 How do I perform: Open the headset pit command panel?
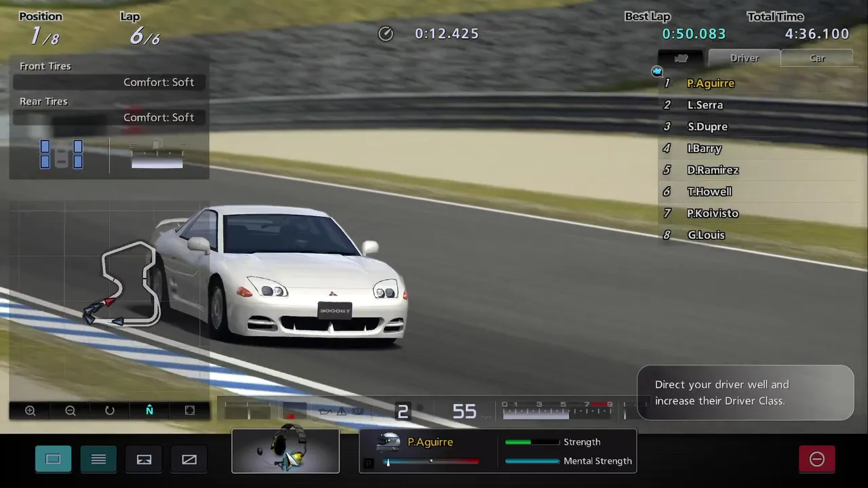point(285,451)
